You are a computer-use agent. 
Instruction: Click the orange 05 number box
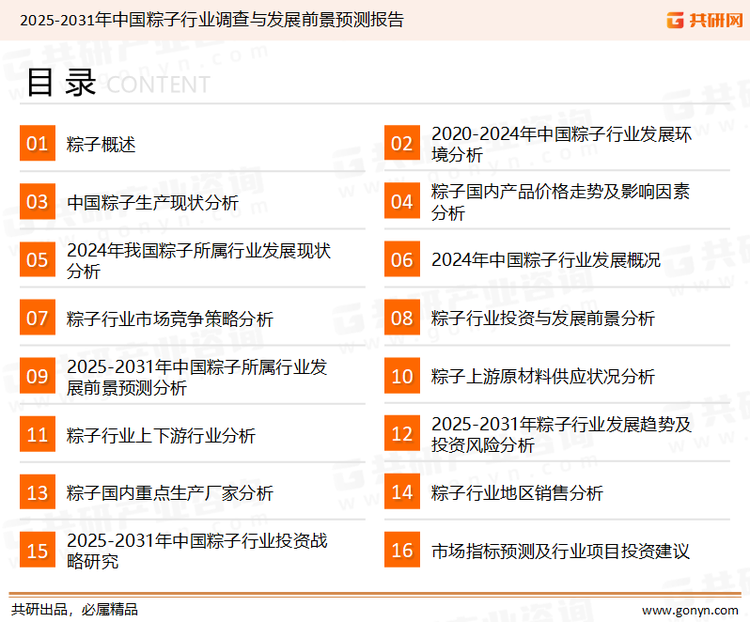pyautogui.click(x=37, y=259)
